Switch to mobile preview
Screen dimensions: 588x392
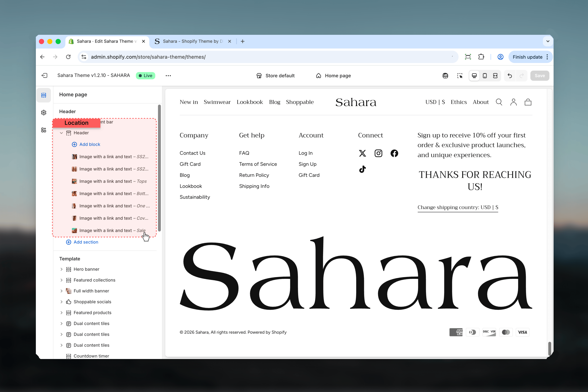tap(485, 75)
